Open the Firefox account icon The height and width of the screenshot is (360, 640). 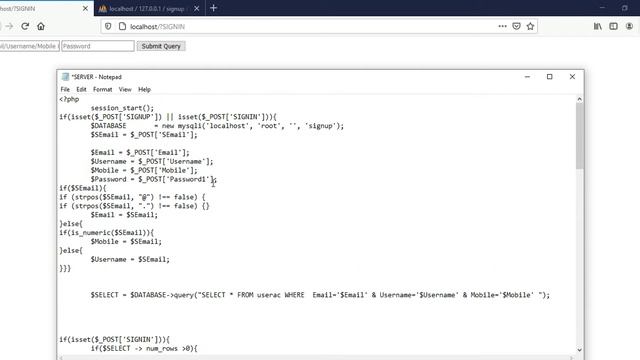pos(629,27)
